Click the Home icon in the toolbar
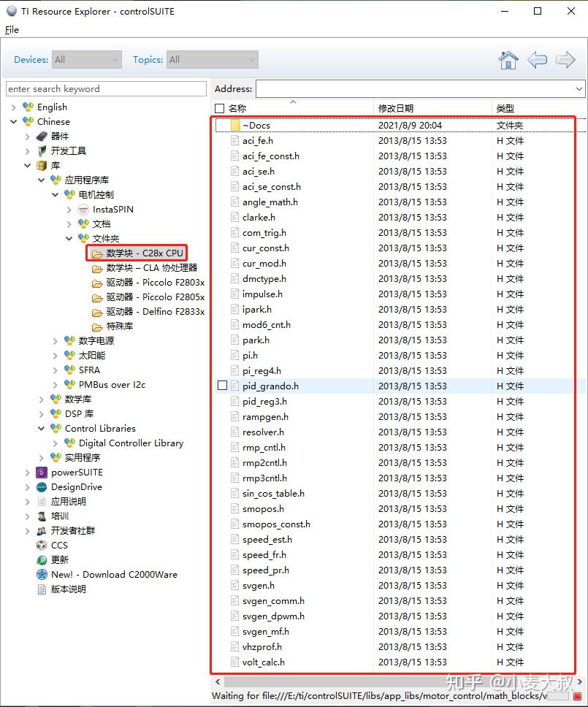This screenshot has height=707, width=588. [508, 61]
